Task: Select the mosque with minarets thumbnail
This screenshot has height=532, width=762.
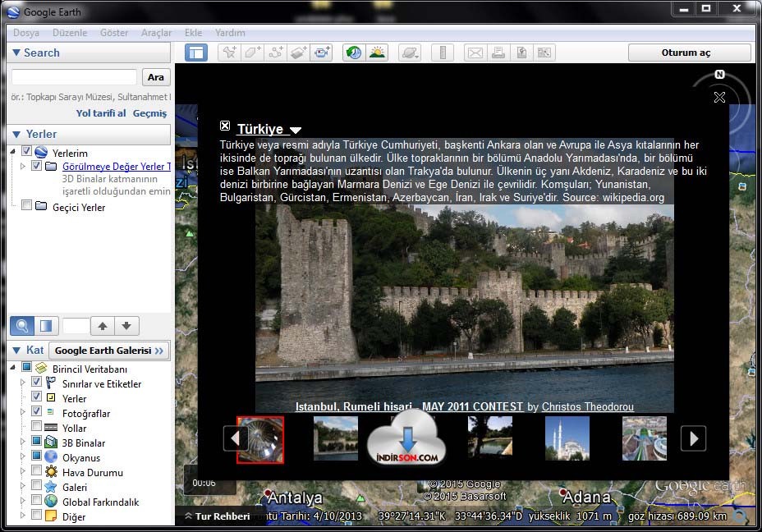Action: (567, 438)
